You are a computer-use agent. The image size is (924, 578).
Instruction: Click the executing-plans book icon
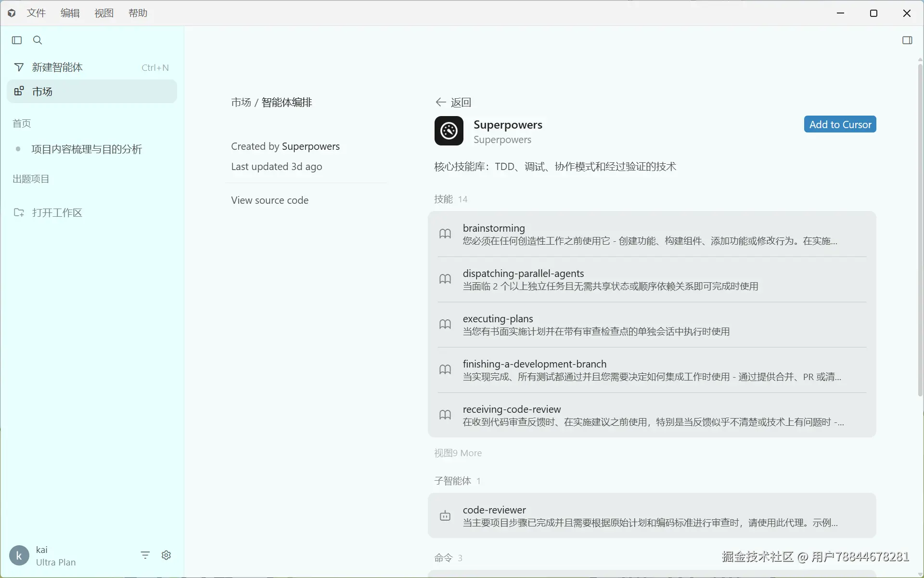(445, 325)
